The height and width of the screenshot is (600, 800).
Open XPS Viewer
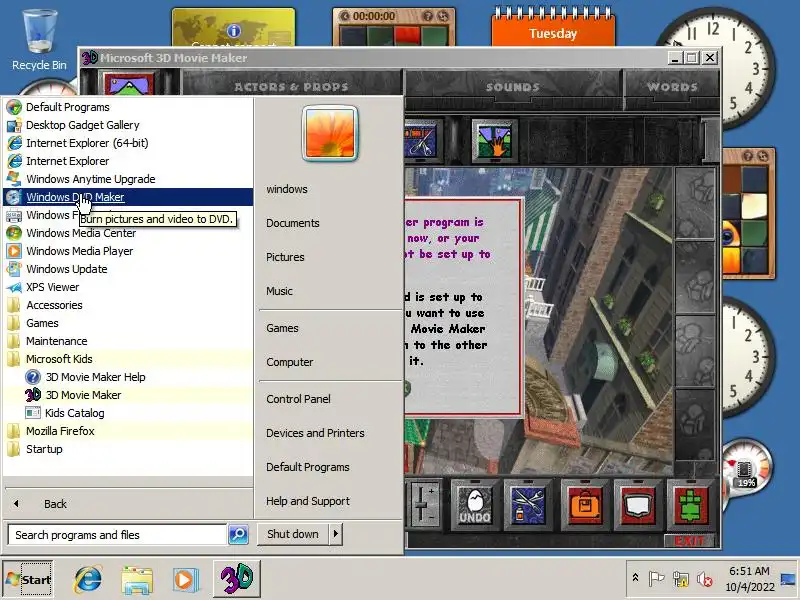[x=128, y=287]
